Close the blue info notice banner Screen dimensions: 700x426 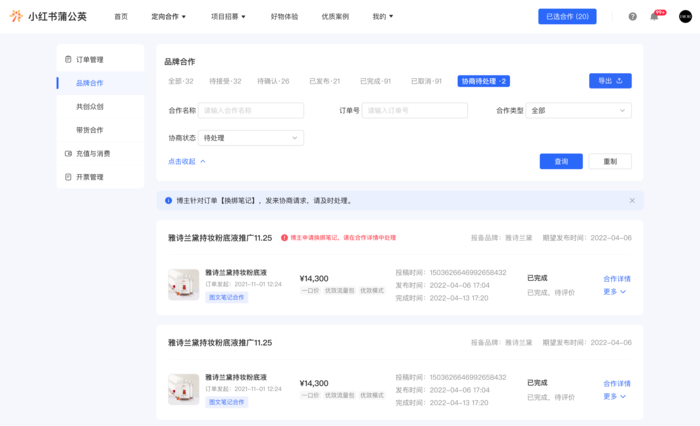(632, 200)
